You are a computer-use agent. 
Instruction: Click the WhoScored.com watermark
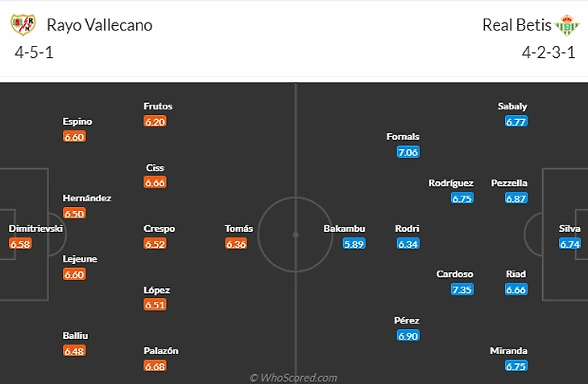294,378
